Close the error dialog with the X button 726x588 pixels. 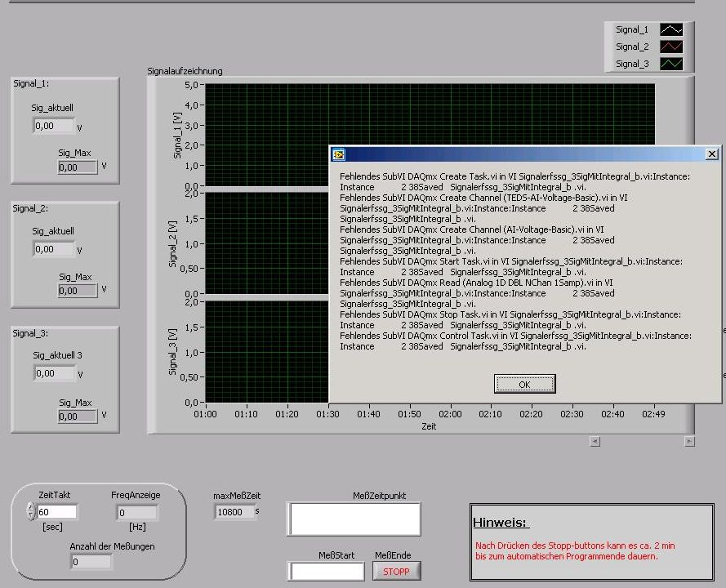711,154
